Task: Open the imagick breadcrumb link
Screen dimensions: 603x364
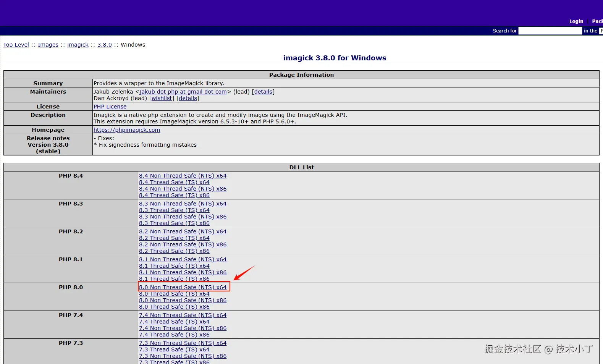Action: pos(78,45)
